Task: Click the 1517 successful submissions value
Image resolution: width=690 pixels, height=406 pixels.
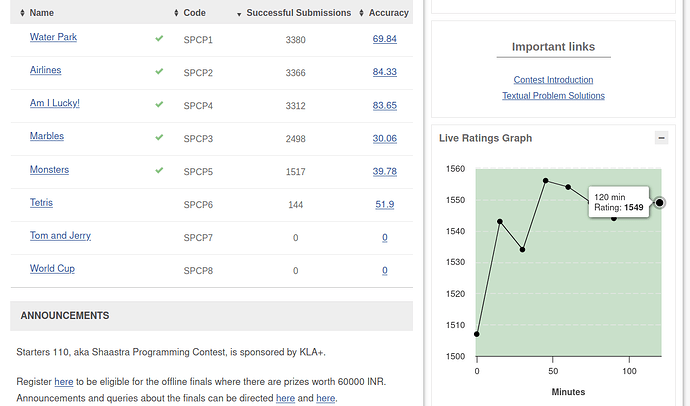Action: (295, 172)
